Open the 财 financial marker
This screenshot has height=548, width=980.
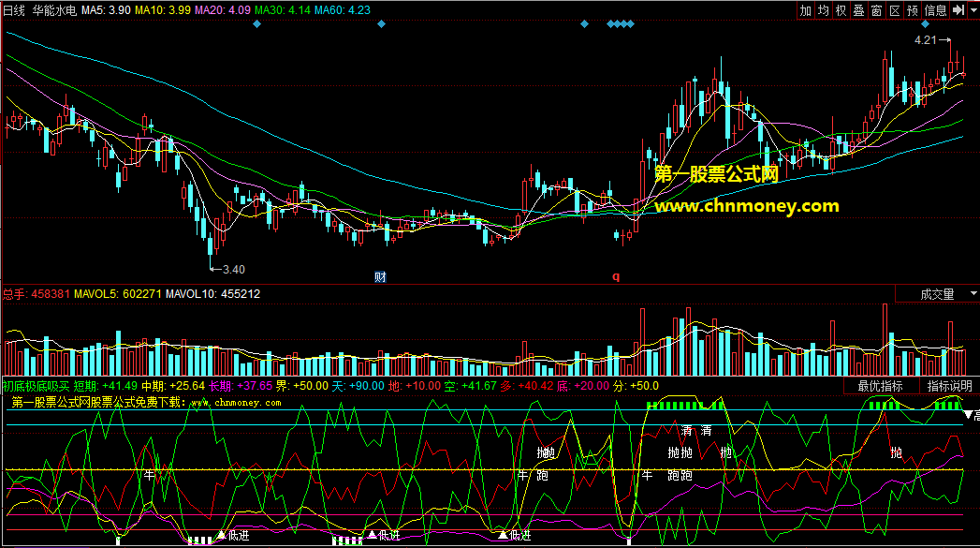pyautogui.click(x=380, y=276)
